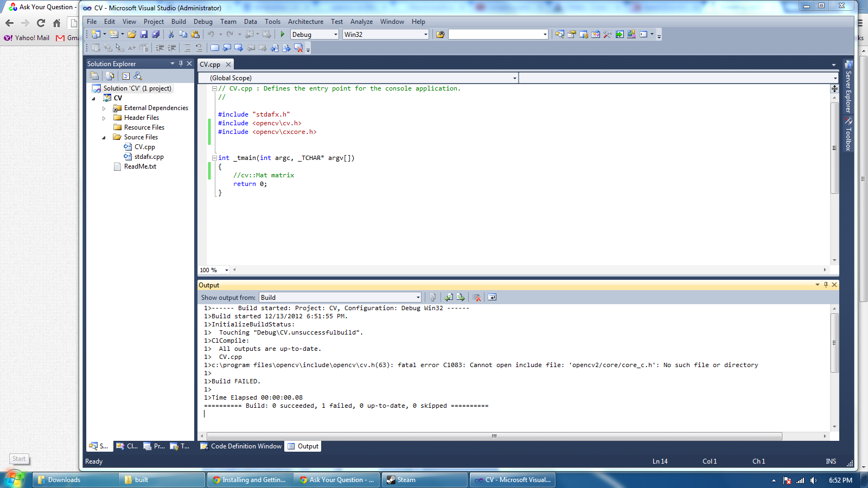Toggle word wrap in Output window
The height and width of the screenshot is (488, 868).
(492, 297)
